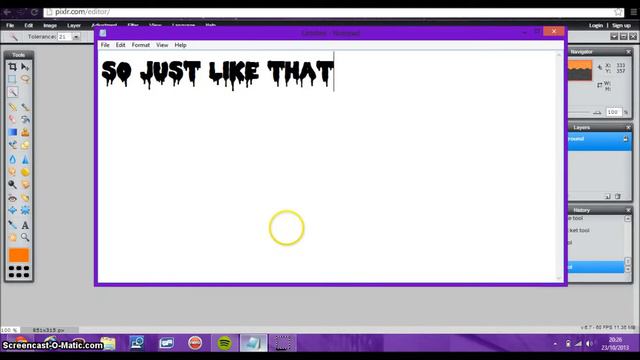Select the Move tool in Pixlr
The width and height of the screenshot is (640, 360).
(x=25, y=67)
